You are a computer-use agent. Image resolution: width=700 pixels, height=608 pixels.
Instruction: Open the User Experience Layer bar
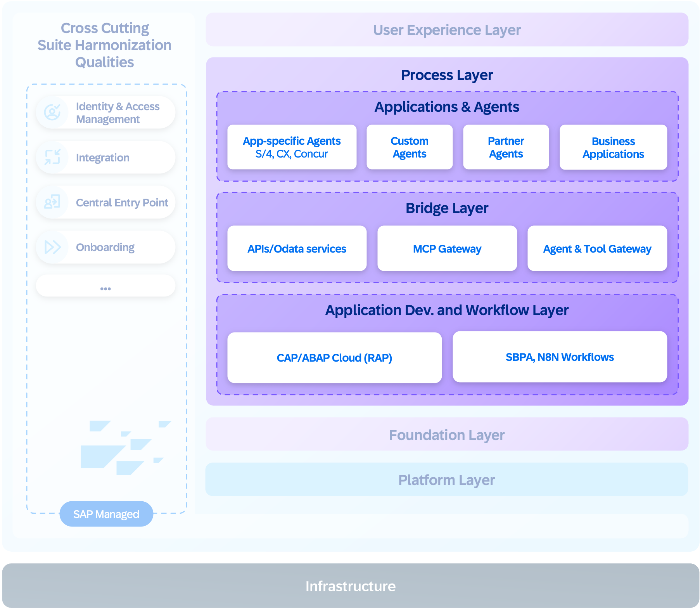pyautogui.click(x=447, y=29)
